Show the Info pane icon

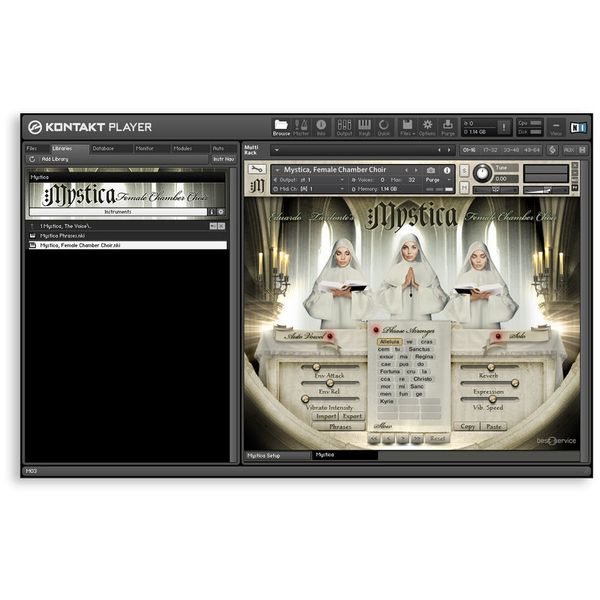[321, 126]
